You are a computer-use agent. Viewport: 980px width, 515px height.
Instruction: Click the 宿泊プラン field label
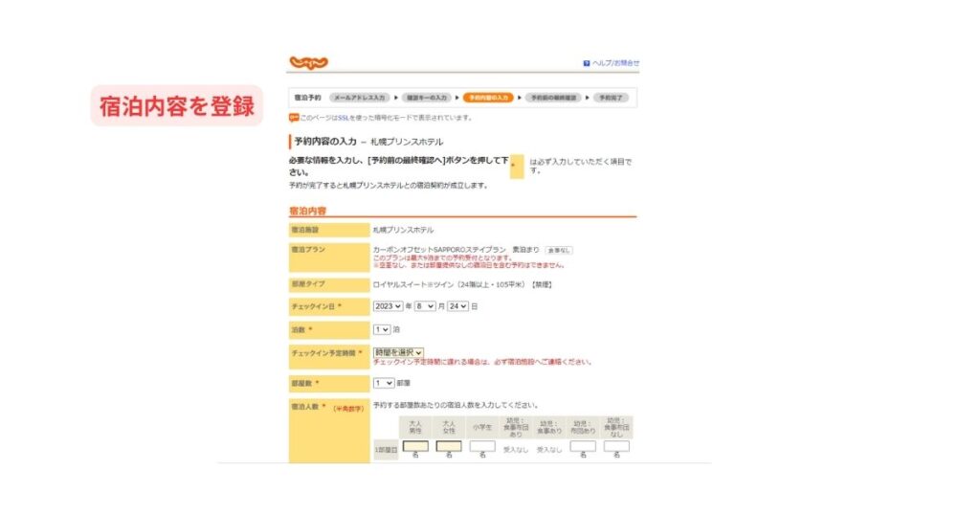click(x=308, y=250)
